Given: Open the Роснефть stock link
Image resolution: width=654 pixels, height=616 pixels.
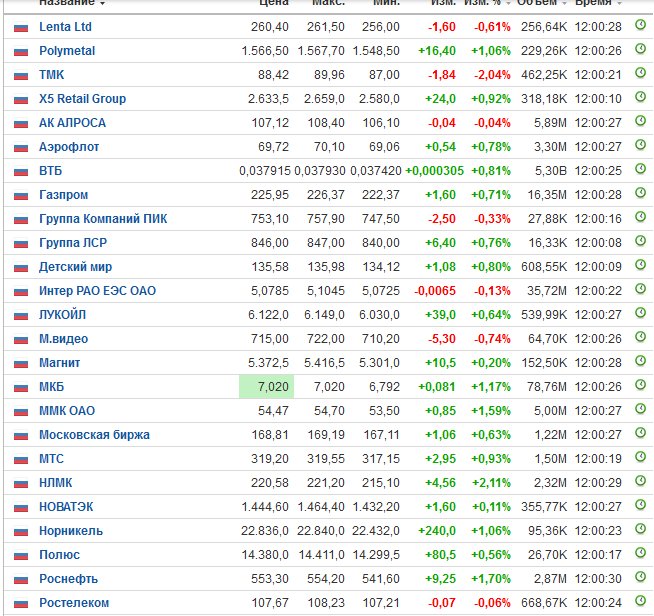Looking at the screenshot, I should point(68,579).
